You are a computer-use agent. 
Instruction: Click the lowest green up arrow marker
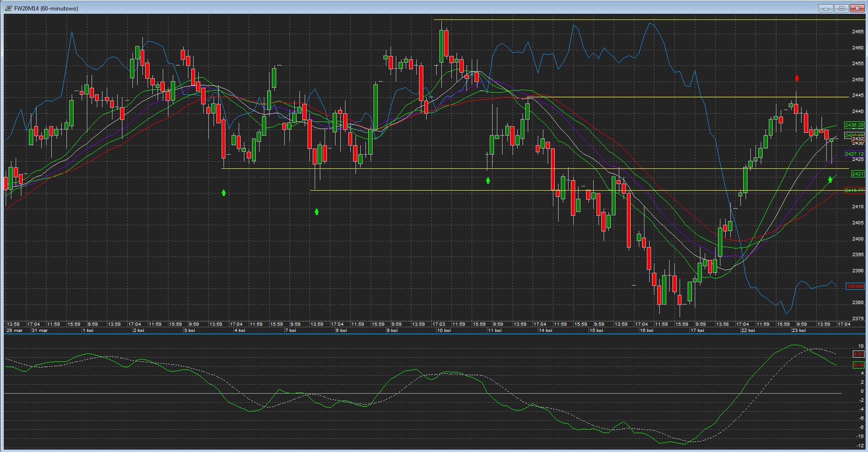coord(317,212)
